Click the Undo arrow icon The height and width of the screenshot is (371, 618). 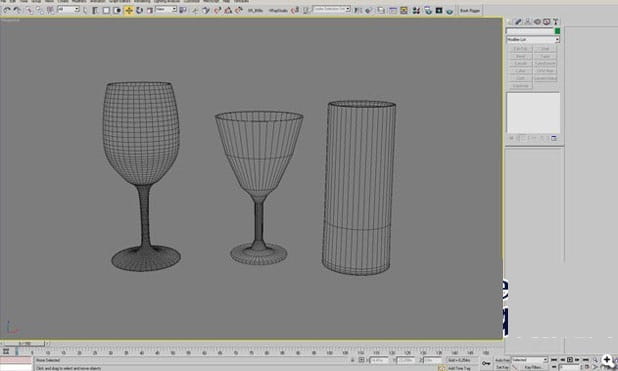[x=7, y=11]
